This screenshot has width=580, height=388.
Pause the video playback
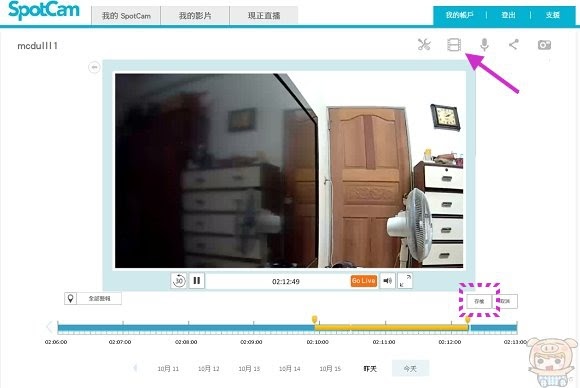click(x=197, y=281)
